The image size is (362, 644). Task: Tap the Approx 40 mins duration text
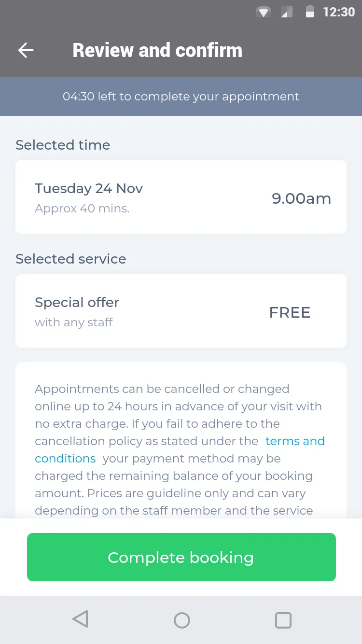coord(82,209)
